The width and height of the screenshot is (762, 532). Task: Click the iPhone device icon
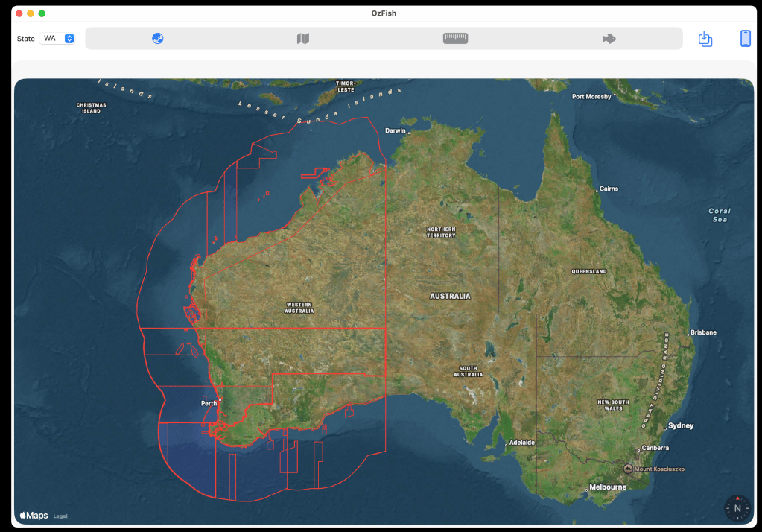[x=745, y=39]
